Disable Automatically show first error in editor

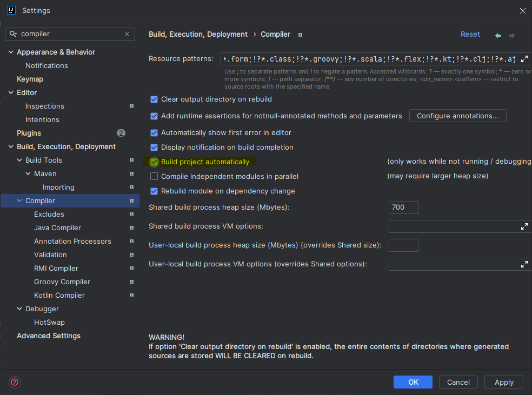tap(154, 132)
